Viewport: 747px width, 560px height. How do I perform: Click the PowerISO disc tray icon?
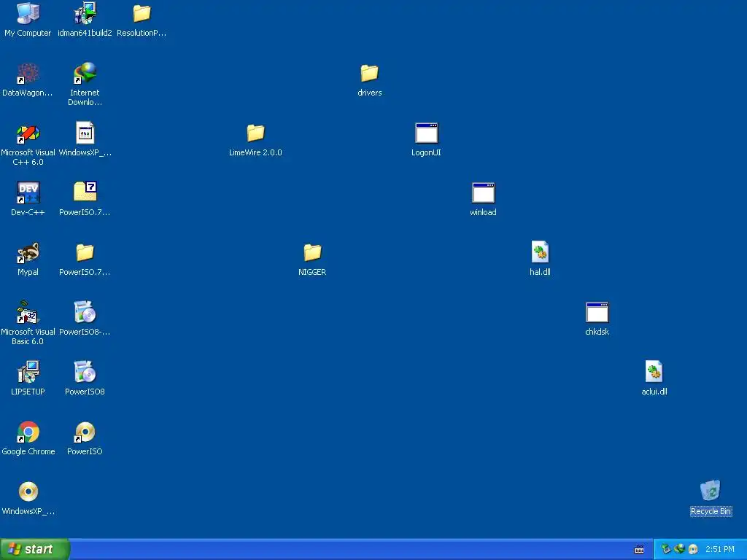pyautogui.click(x=693, y=549)
